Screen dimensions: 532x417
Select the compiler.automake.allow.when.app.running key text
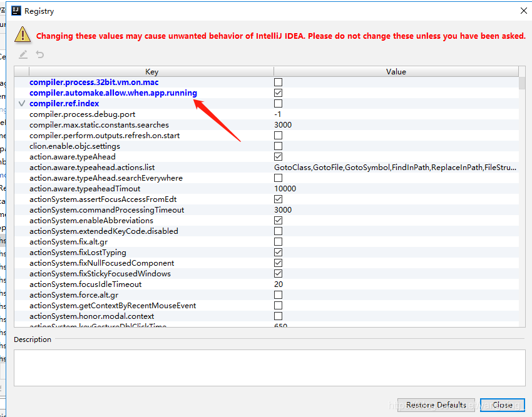[x=113, y=93]
